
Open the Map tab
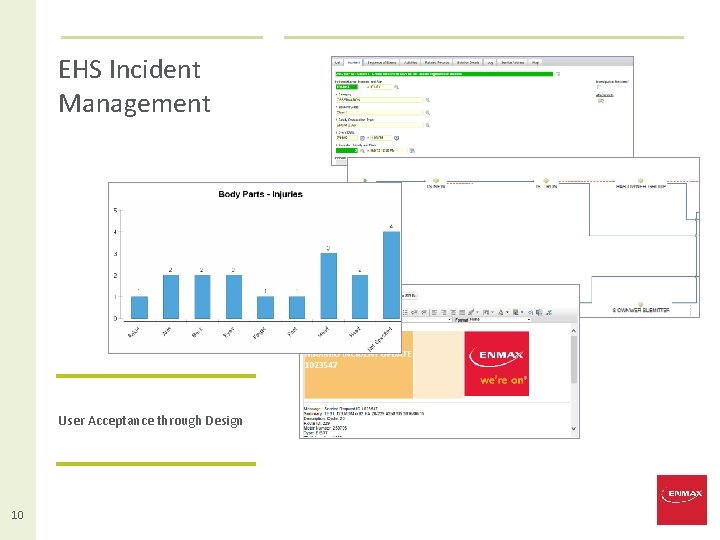point(535,62)
